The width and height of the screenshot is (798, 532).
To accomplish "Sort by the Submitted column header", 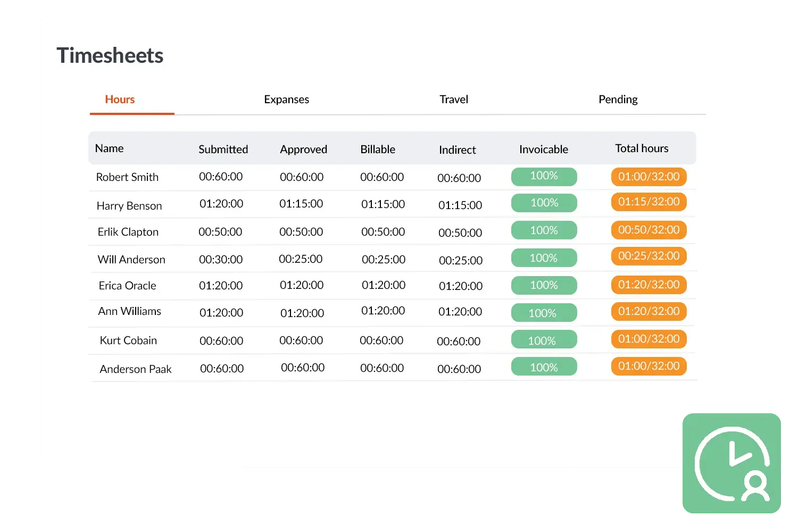I will coord(223,149).
